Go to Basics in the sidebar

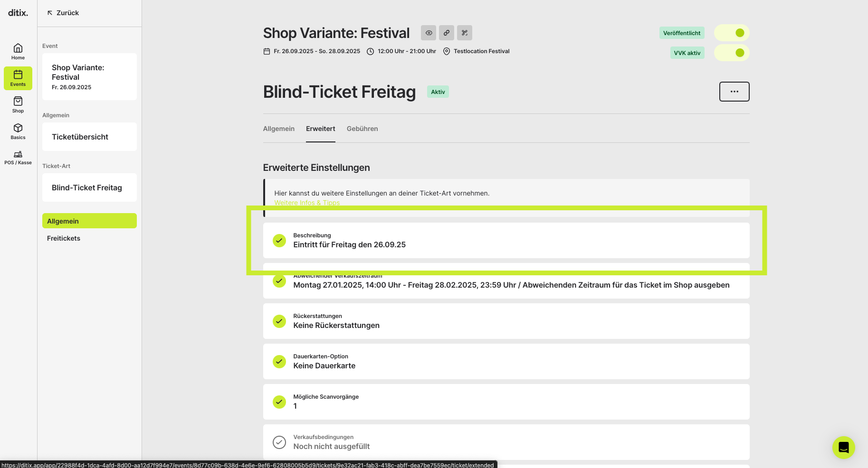pyautogui.click(x=18, y=131)
